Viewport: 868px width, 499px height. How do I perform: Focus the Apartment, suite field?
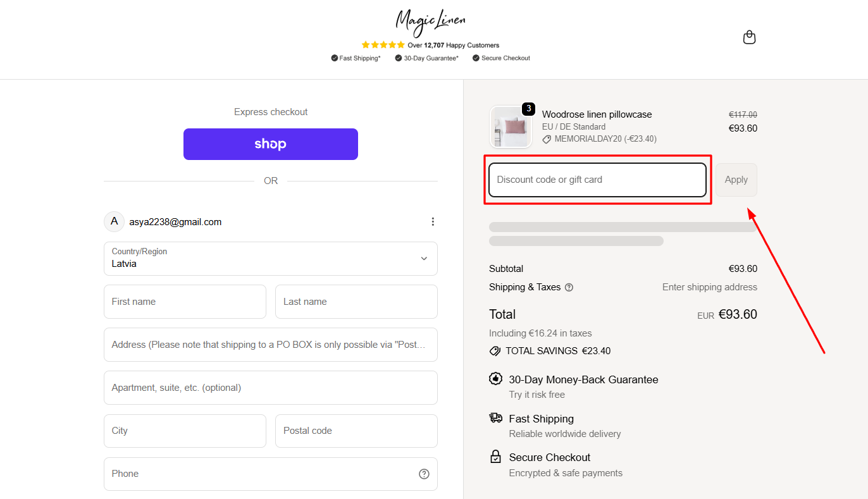(x=271, y=388)
